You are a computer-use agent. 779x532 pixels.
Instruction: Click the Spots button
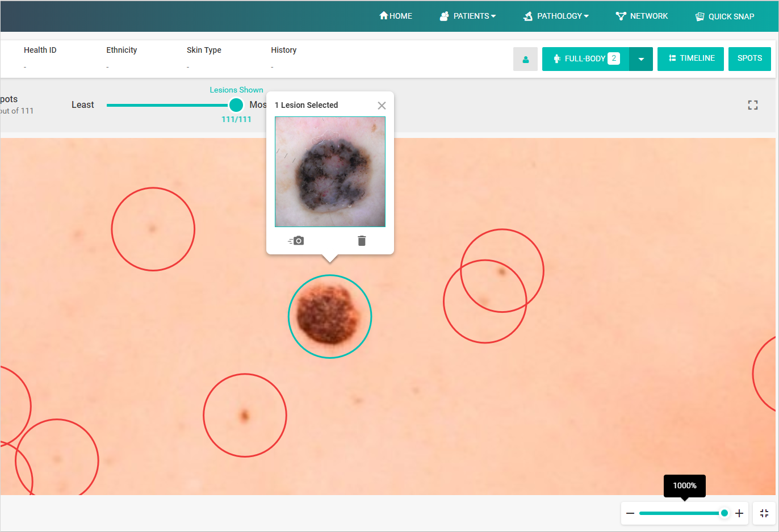pos(749,58)
